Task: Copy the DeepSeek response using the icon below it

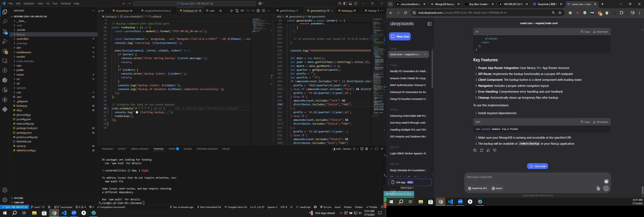Action: click(475, 150)
